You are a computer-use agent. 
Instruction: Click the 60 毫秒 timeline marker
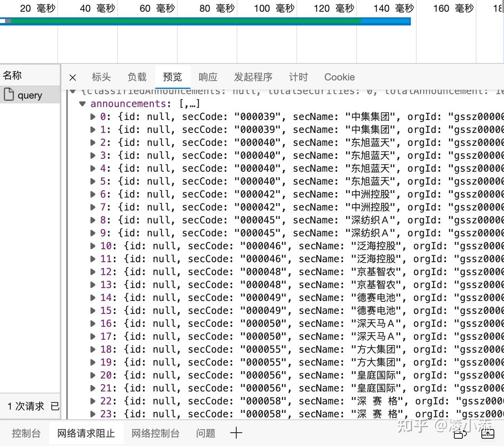(x=157, y=8)
